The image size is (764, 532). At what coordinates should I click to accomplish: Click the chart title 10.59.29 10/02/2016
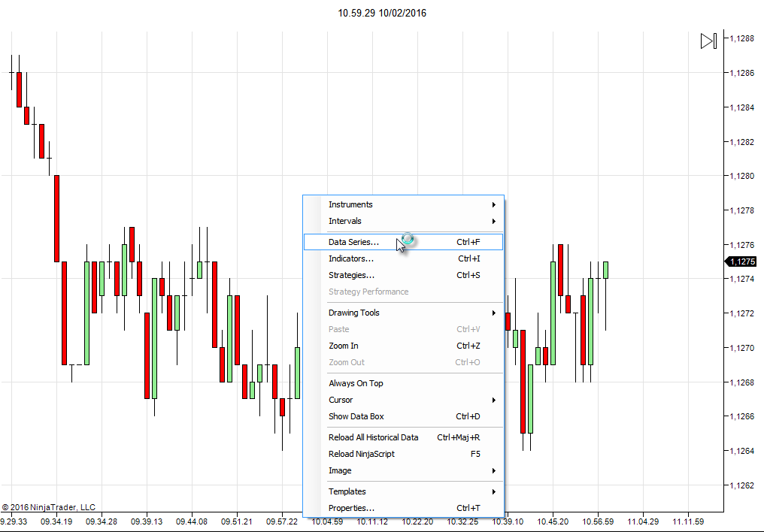(382, 13)
